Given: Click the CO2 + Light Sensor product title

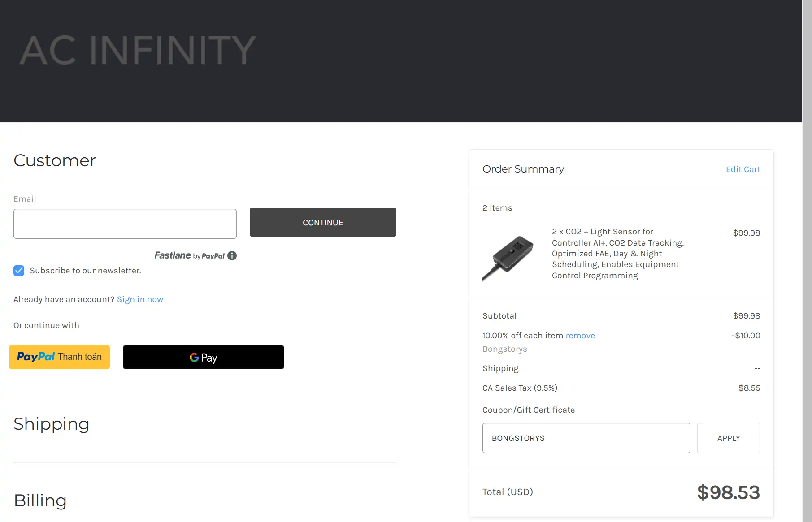Looking at the screenshot, I should click(617, 254).
